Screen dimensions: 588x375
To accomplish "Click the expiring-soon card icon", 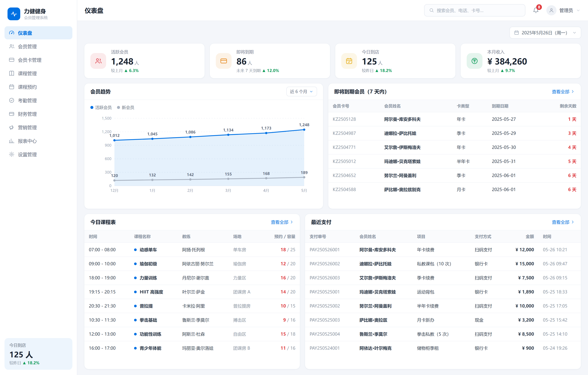I will (223, 61).
